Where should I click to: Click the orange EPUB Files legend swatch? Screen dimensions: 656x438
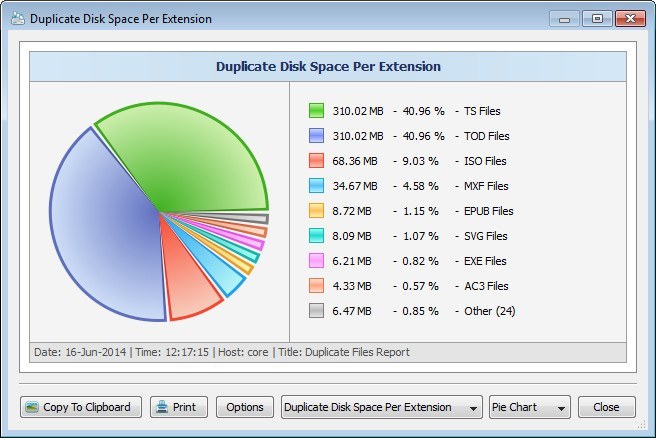point(316,210)
